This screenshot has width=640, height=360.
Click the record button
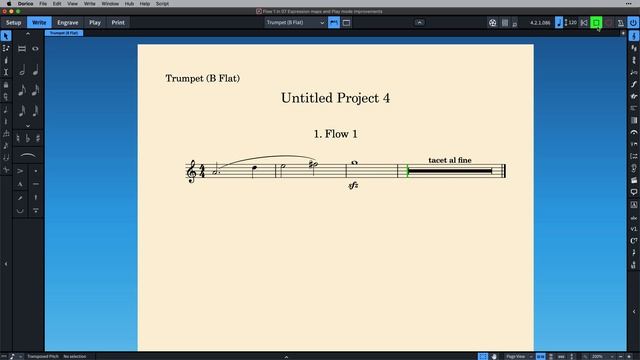point(609,23)
